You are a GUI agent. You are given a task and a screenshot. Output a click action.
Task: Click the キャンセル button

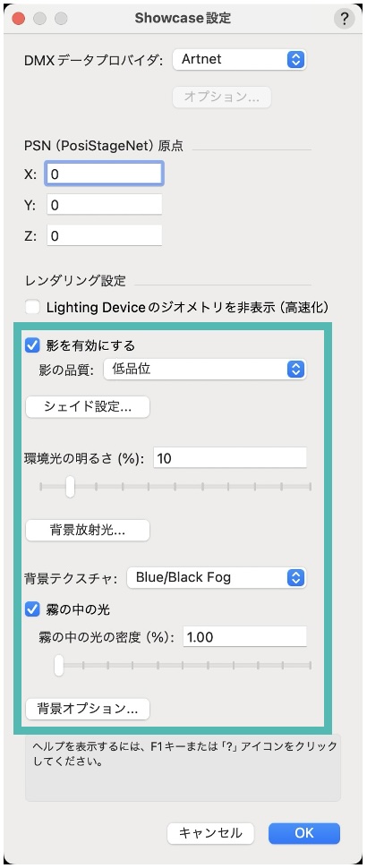(x=210, y=832)
